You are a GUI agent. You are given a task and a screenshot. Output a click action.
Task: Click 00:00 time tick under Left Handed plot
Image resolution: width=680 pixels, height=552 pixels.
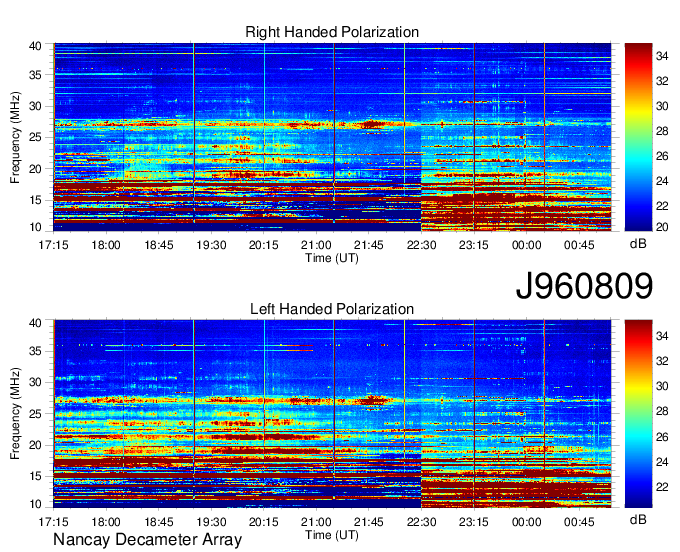(x=526, y=522)
